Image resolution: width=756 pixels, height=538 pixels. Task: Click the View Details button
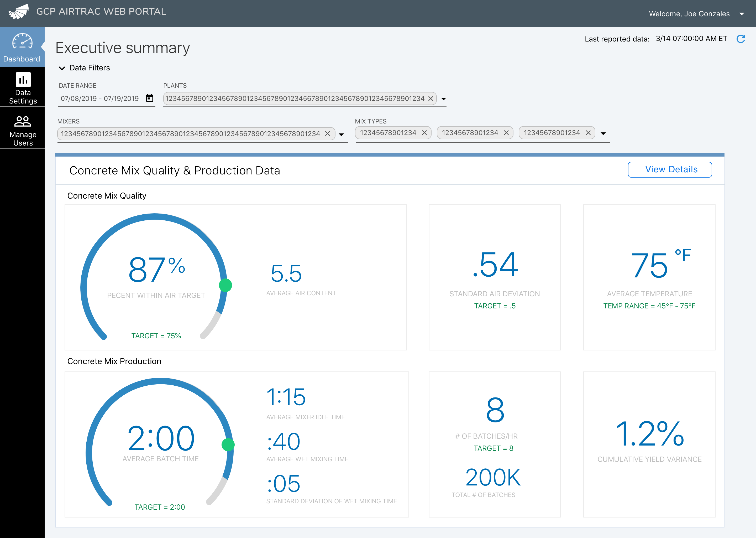click(x=670, y=170)
